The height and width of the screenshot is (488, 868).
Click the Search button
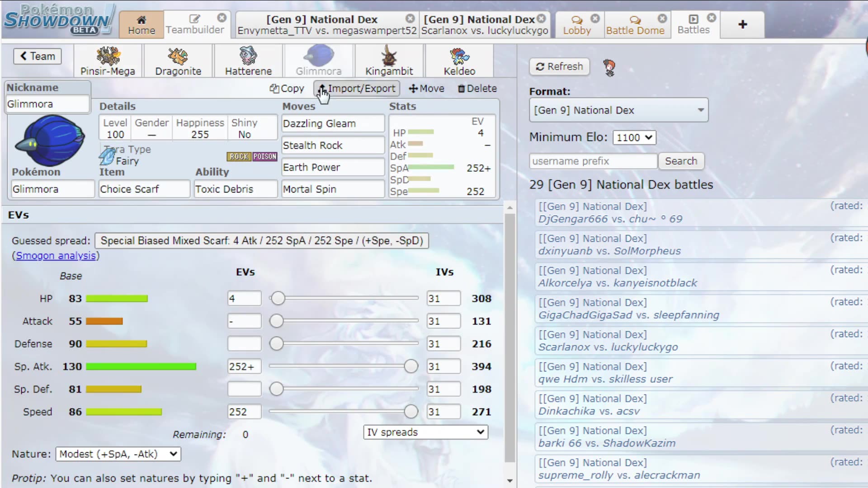tap(681, 161)
